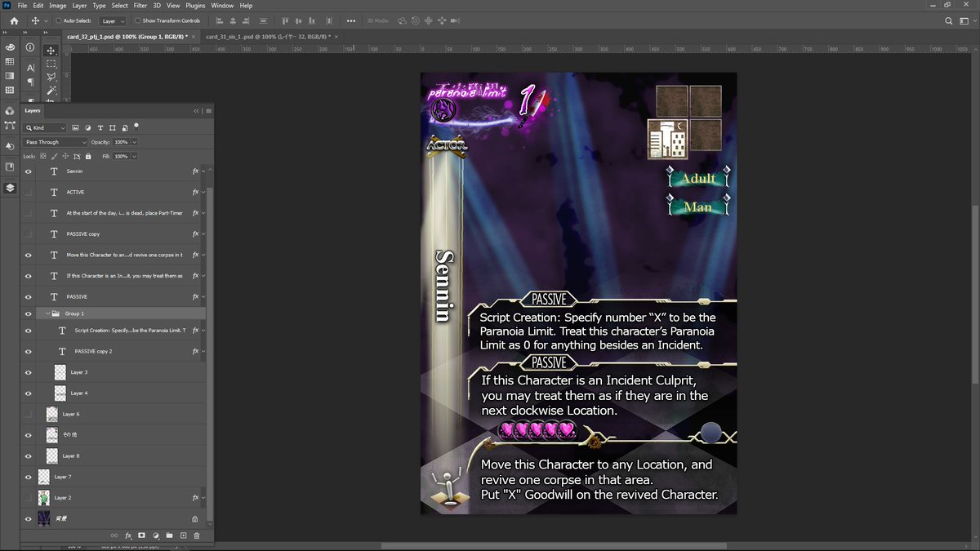The width and height of the screenshot is (980, 551).
Task: Select the Polygonal Lasso tool
Action: (x=51, y=77)
